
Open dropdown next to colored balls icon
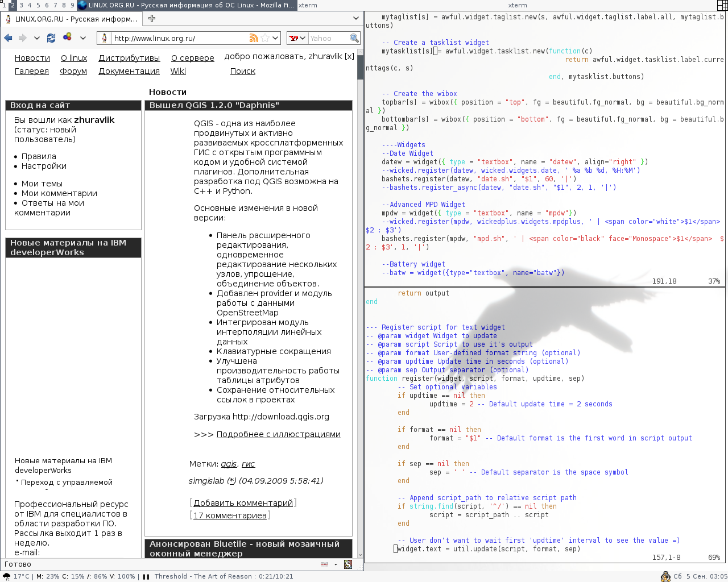83,38
